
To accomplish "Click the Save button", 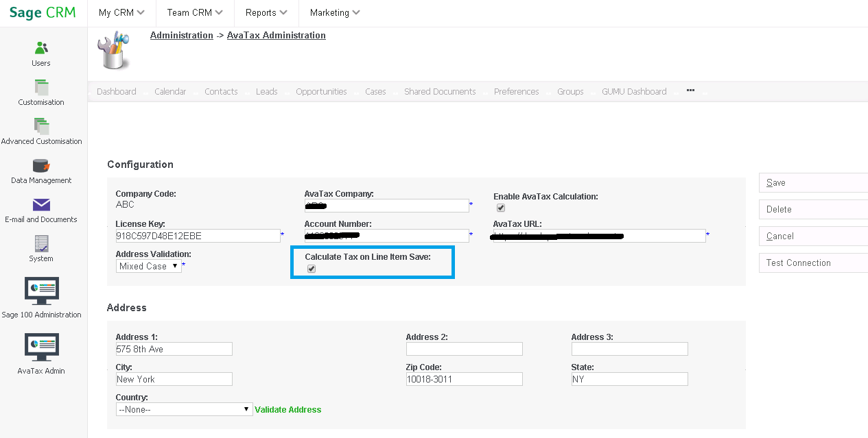I will click(x=813, y=183).
